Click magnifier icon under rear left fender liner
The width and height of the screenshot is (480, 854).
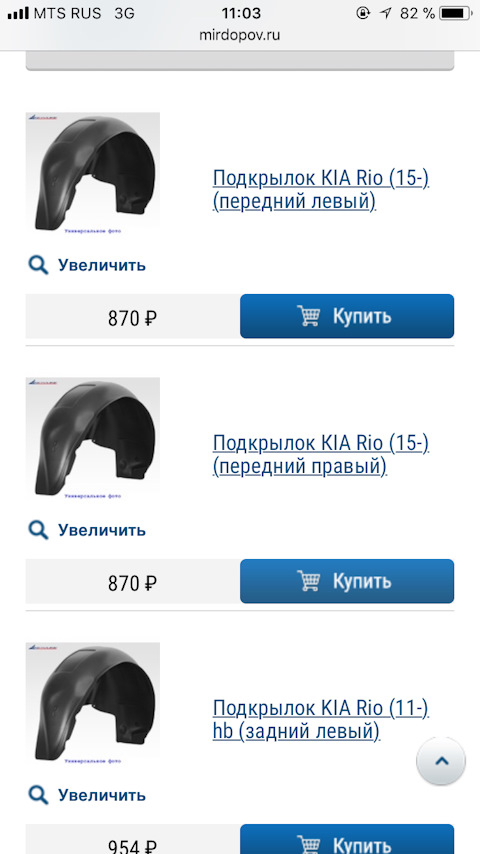pos(38,795)
